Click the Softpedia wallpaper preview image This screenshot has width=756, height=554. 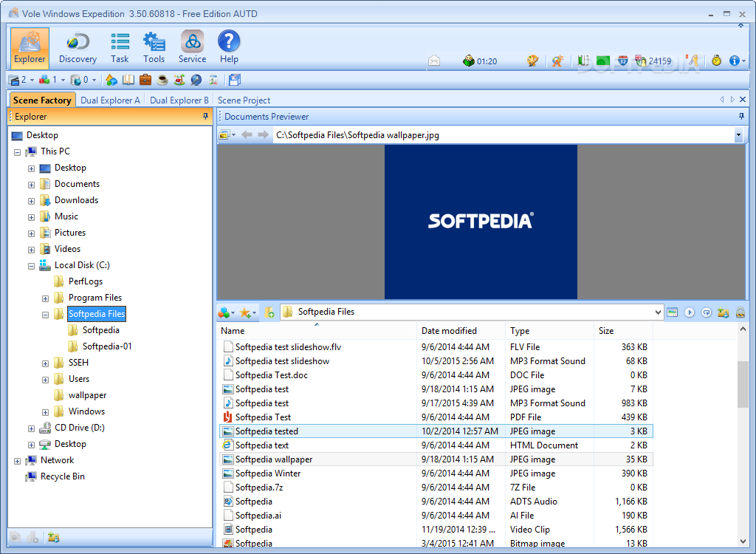tap(481, 222)
